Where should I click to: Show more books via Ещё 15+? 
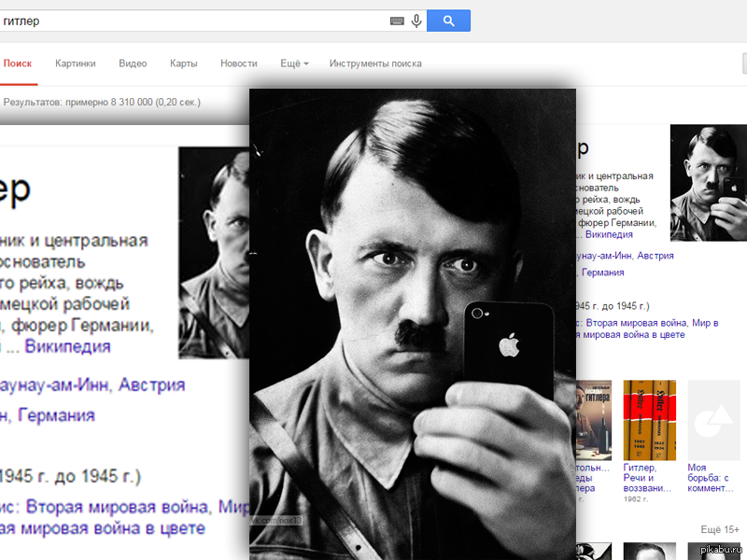[720, 529]
